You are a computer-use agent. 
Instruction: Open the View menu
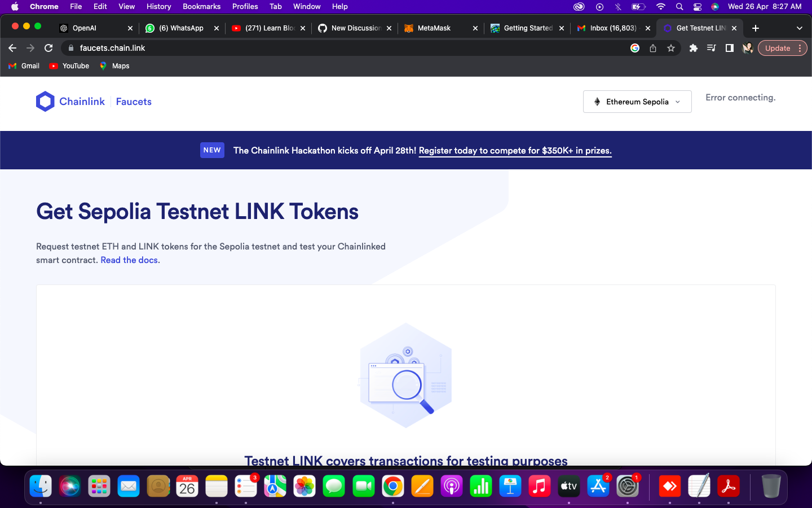[x=126, y=6]
